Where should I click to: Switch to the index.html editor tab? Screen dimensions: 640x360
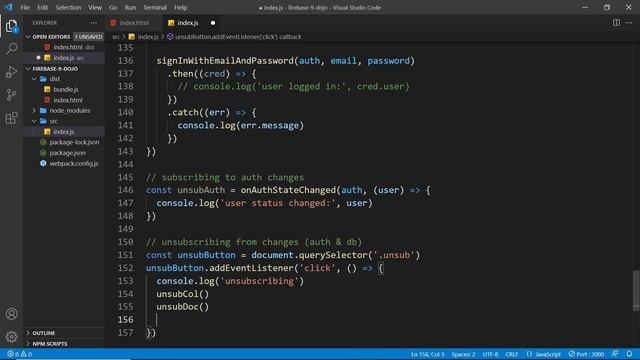[x=134, y=23]
